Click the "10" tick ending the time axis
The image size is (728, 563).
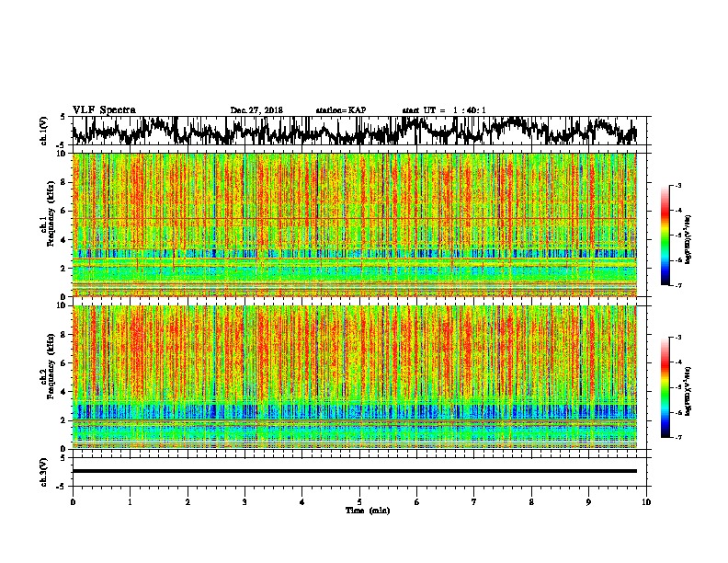(646, 502)
